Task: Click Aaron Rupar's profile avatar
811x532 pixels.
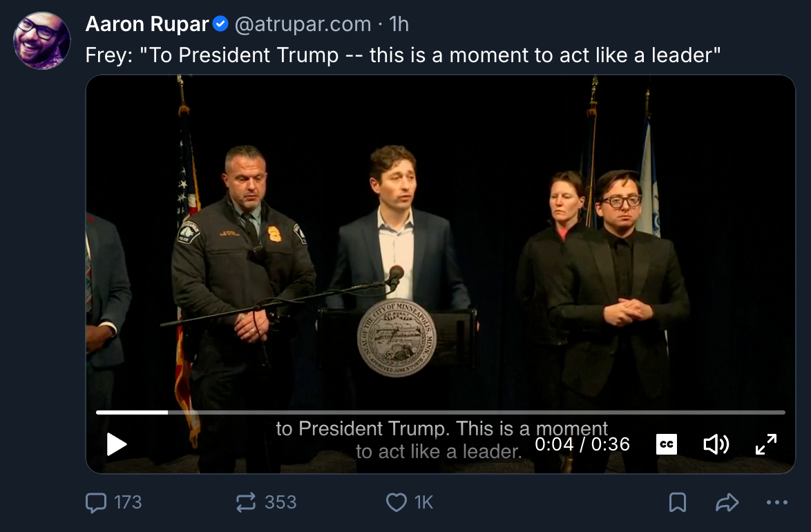Action: pos(42,40)
